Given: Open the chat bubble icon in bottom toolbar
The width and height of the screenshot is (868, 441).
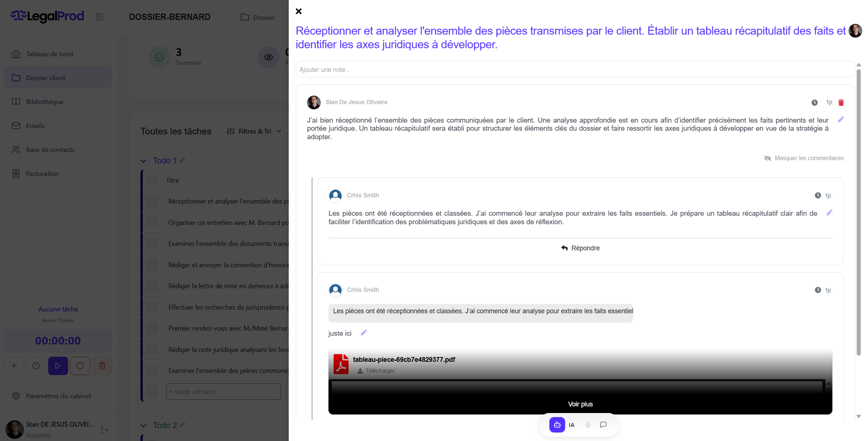Looking at the screenshot, I should (x=603, y=424).
